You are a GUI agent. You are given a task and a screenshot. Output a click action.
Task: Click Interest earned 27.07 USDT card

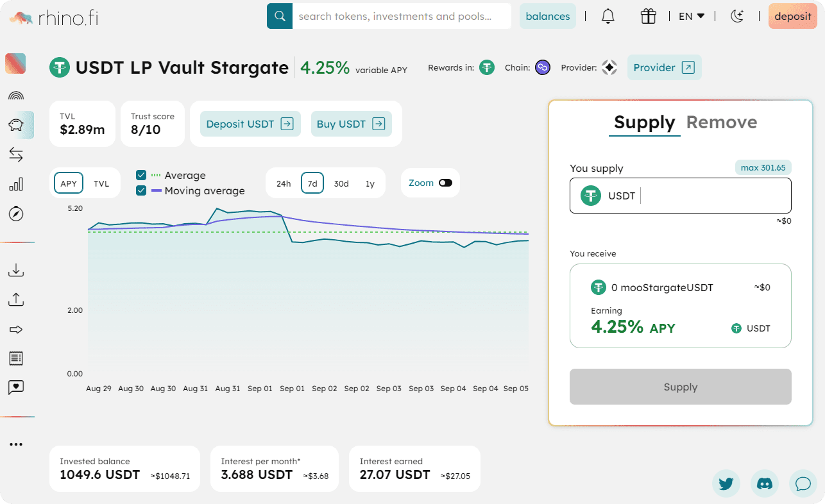[x=414, y=469]
